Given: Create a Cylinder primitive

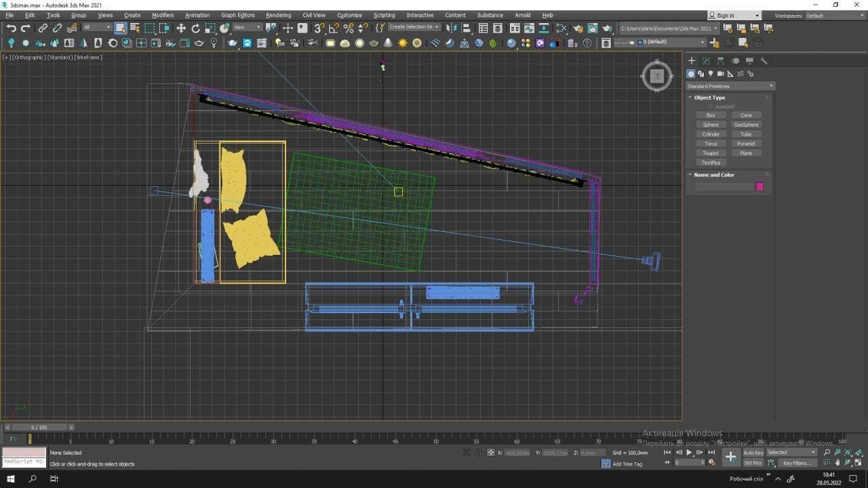Looking at the screenshot, I should 711,134.
